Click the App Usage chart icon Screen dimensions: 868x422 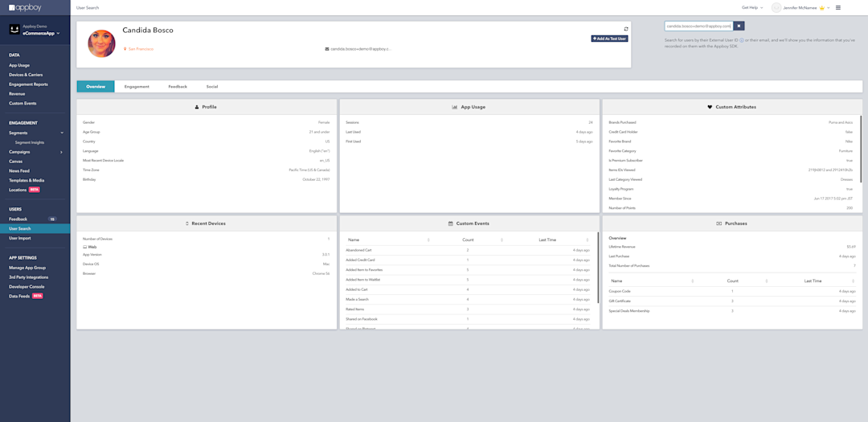pos(454,107)
